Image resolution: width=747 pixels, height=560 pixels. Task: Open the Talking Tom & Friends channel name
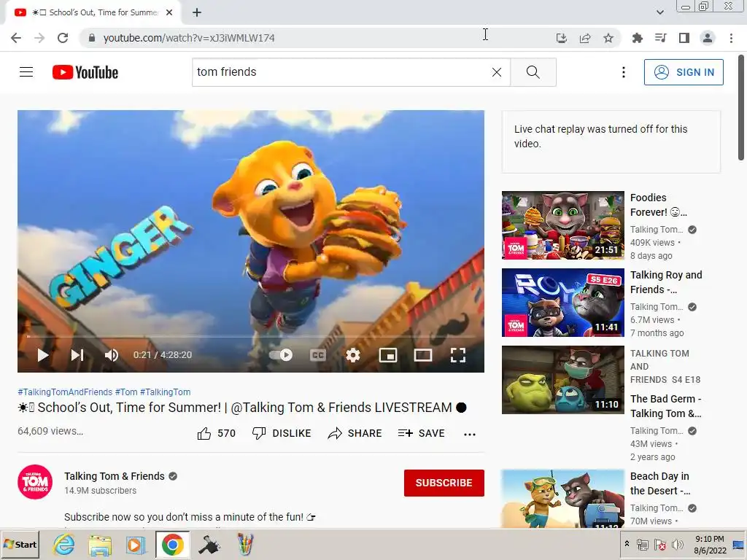coord(115,476)
